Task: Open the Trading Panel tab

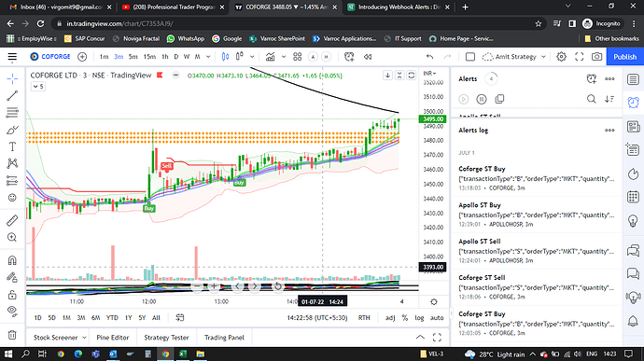Action: pos(224,337)
